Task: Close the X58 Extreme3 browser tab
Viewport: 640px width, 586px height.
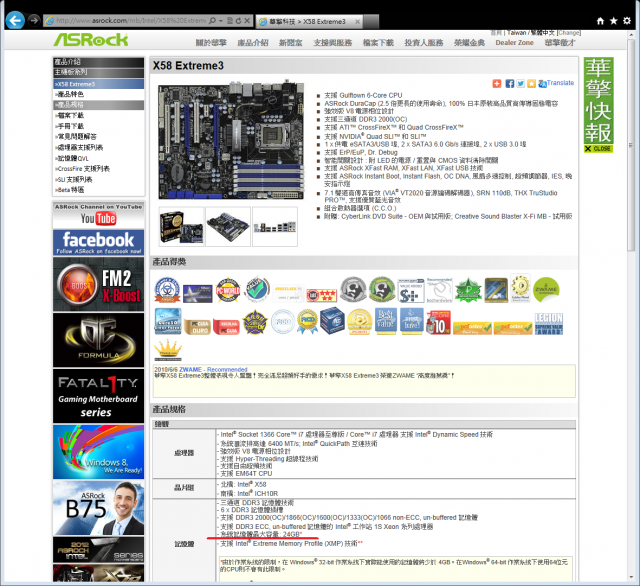Action: (x=358, y=22)
